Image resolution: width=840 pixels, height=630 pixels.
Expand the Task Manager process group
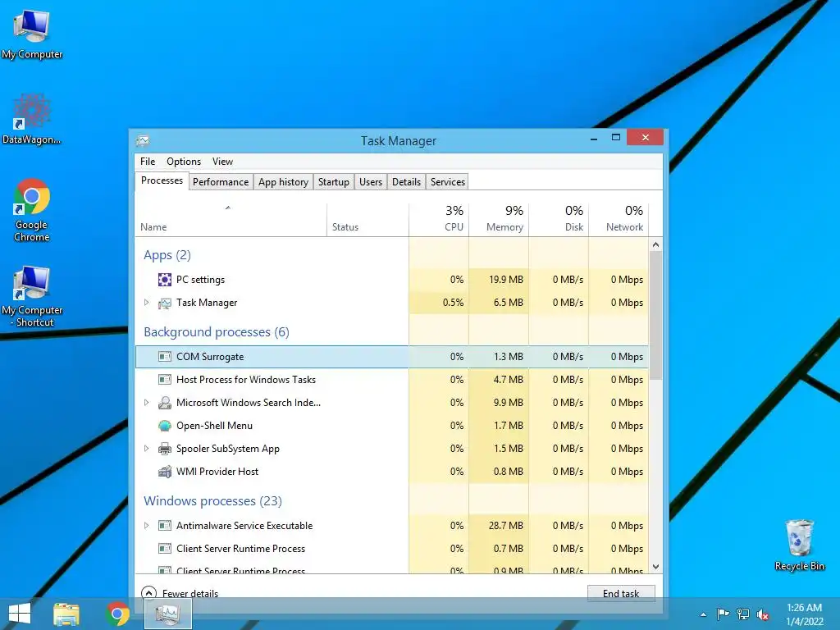tap(146, 303)
